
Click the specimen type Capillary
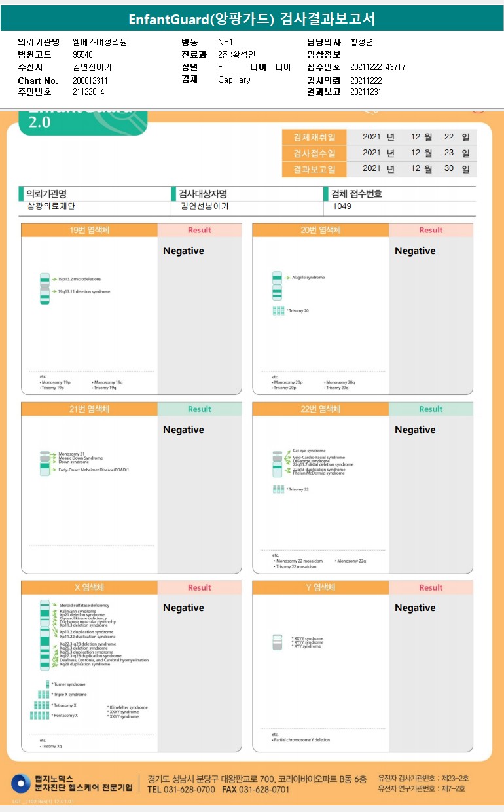click(234, 80)
